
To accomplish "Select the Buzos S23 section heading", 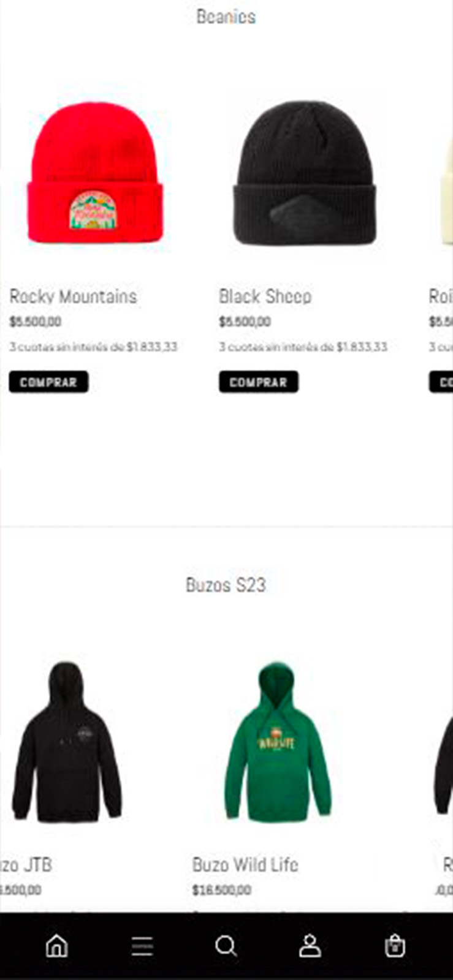I will (x=226, y=585).
